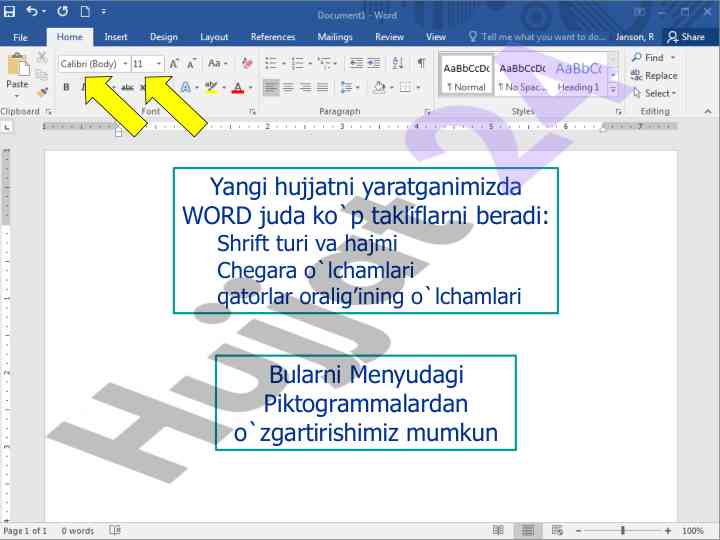The height and width of the screenshot is (540, 720).
Task: Open the Font Color dropdown arrow
Action: (x=251, y=87)
